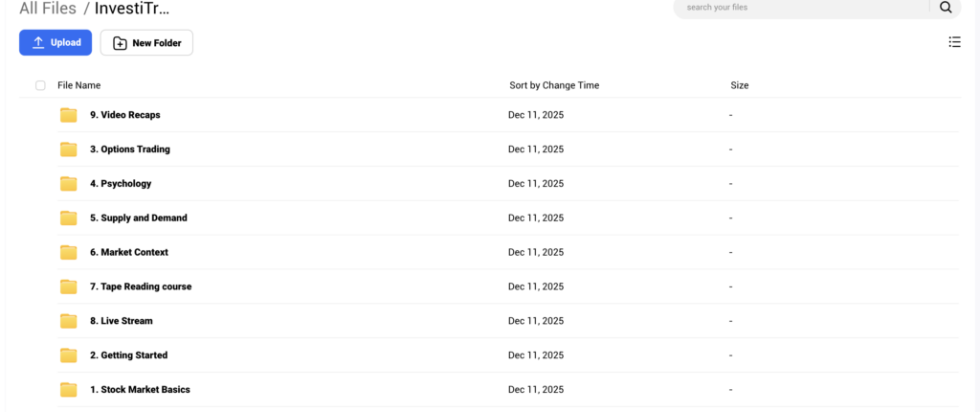Click folder icon for 1. Stock Market Basics
The height and width of the screenshot is (412, 980).
click(69, 390)
